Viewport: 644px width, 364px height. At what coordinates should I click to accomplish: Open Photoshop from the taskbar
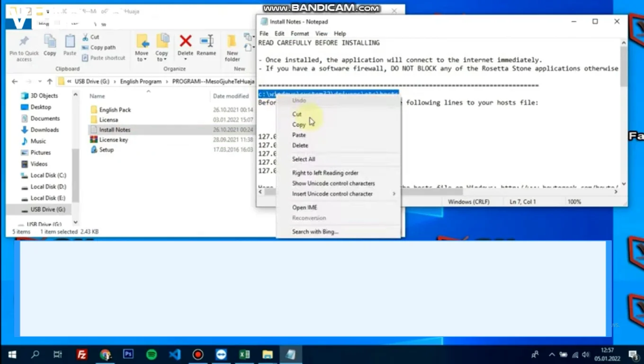tap(128, 355)
